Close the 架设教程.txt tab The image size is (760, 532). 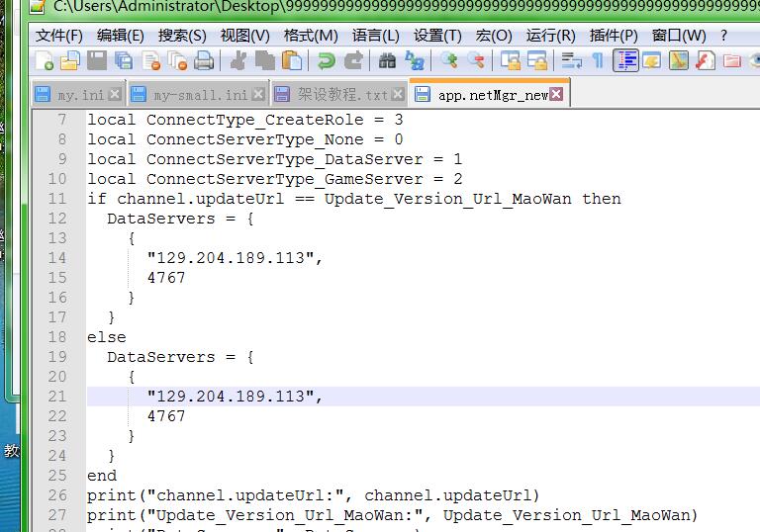coord(398,94)
